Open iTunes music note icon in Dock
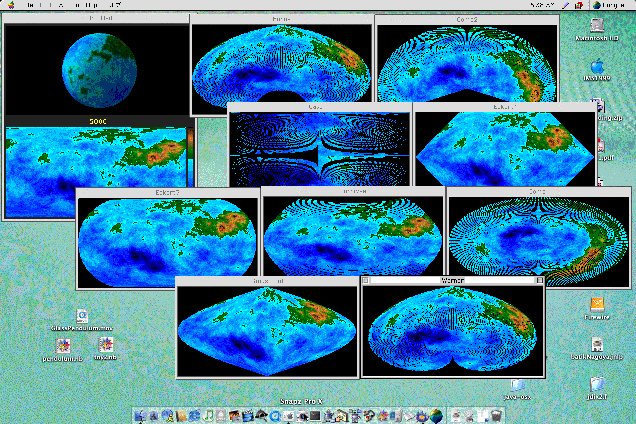The image size is (636, 424). 208,416
